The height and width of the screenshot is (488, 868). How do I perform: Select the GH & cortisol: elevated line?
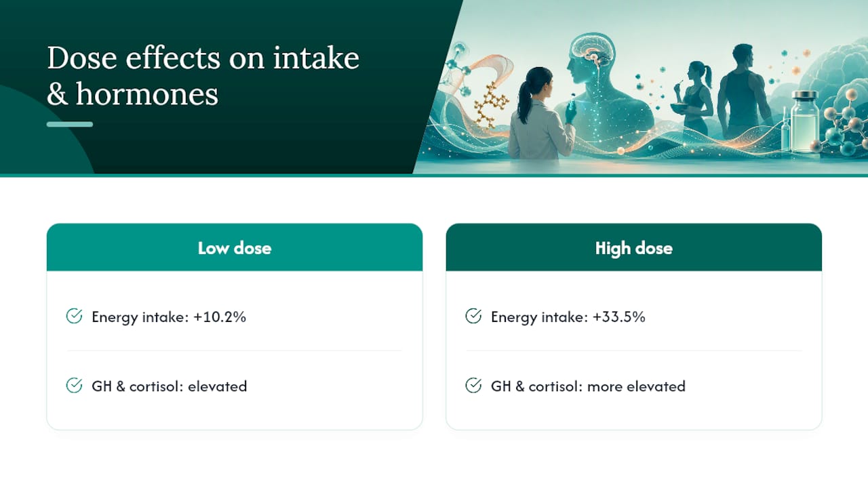click(170, 386)
